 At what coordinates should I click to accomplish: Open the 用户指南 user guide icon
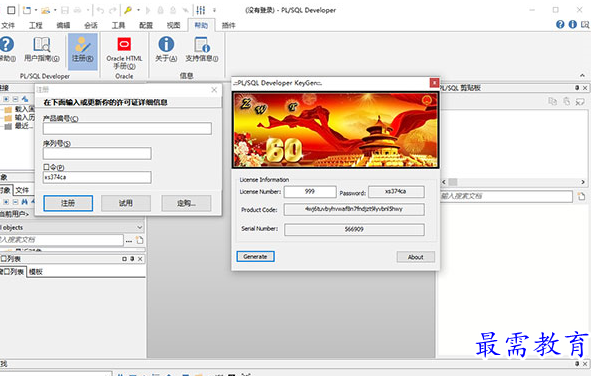(x=42, y=49)
